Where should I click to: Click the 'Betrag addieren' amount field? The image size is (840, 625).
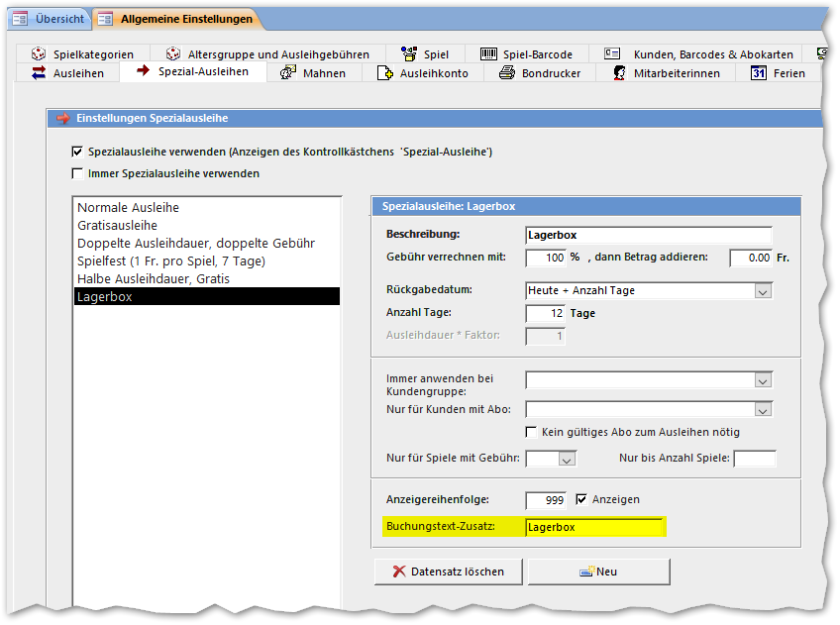751,258
